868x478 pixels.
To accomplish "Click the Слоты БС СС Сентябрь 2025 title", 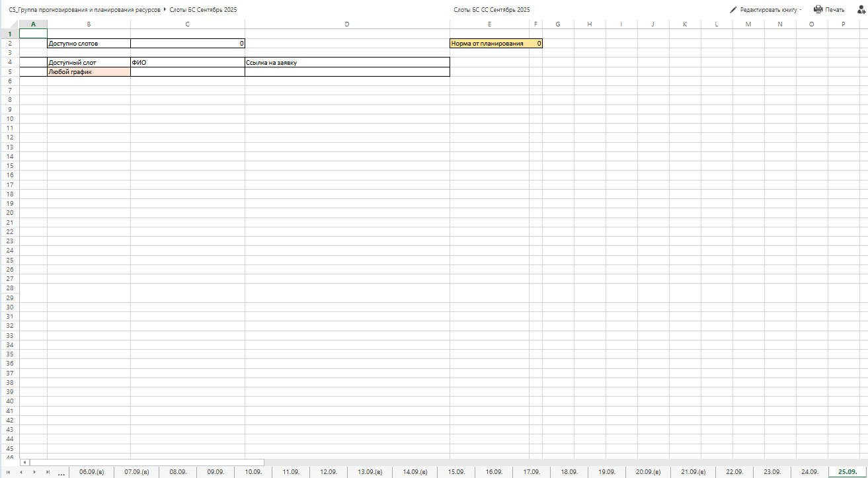I will (x=492, y=10).
